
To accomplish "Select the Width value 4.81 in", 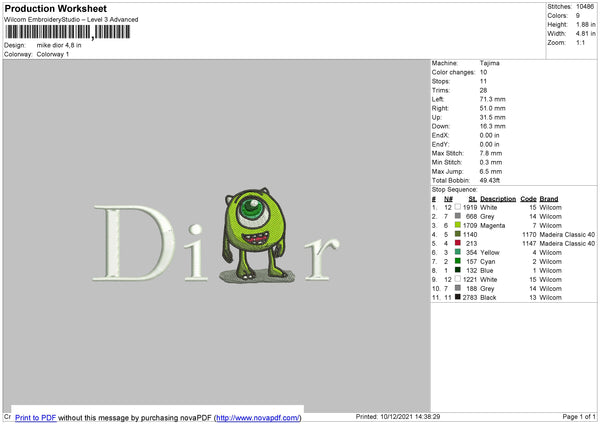I will (586, 34).
